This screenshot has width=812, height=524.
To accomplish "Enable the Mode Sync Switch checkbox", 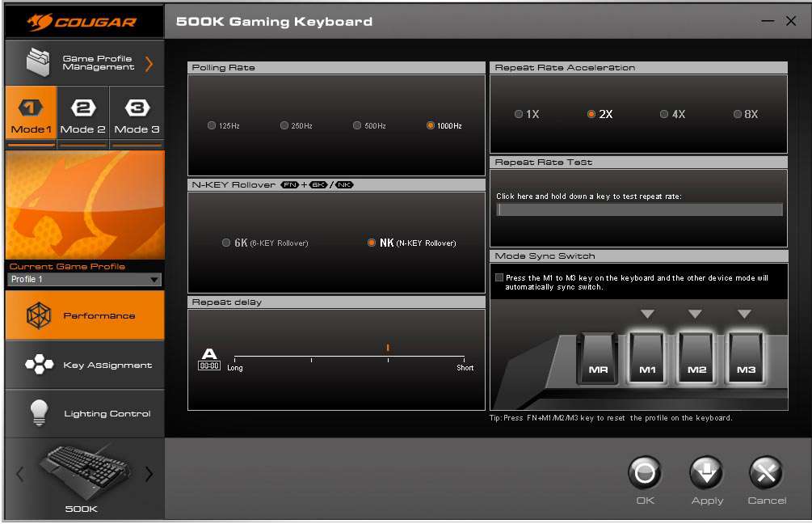I will [x=499, y=278].
